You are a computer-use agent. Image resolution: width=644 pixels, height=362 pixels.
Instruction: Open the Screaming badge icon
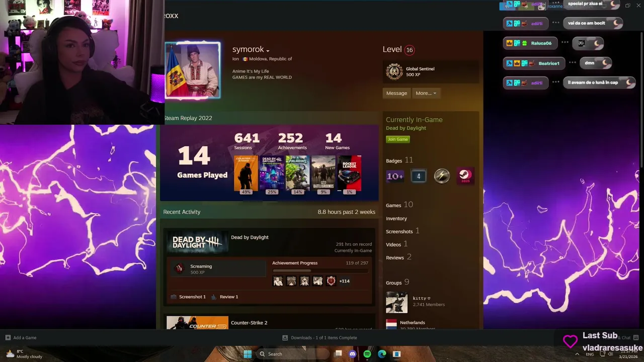pyautogui.click(x=179, y=268)
